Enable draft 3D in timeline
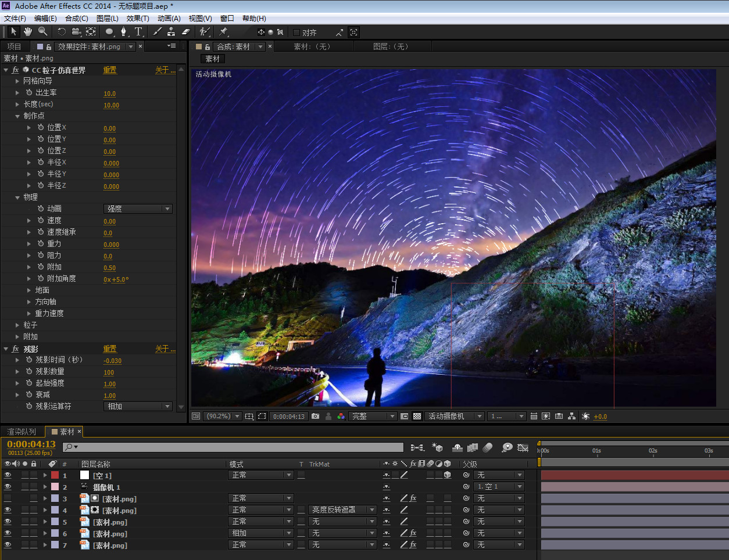 tap(437, 447)
